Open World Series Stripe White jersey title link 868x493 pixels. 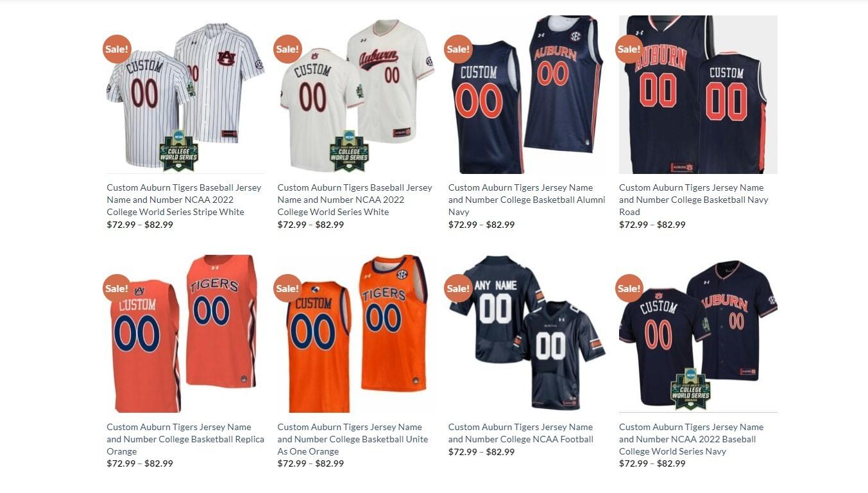[184, 200]
